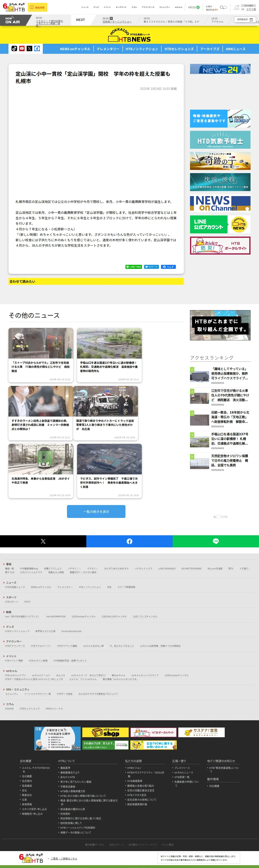Open the third-ranked 旧統一教会 ranking article

pyautogui.click(x=220, y=419)
